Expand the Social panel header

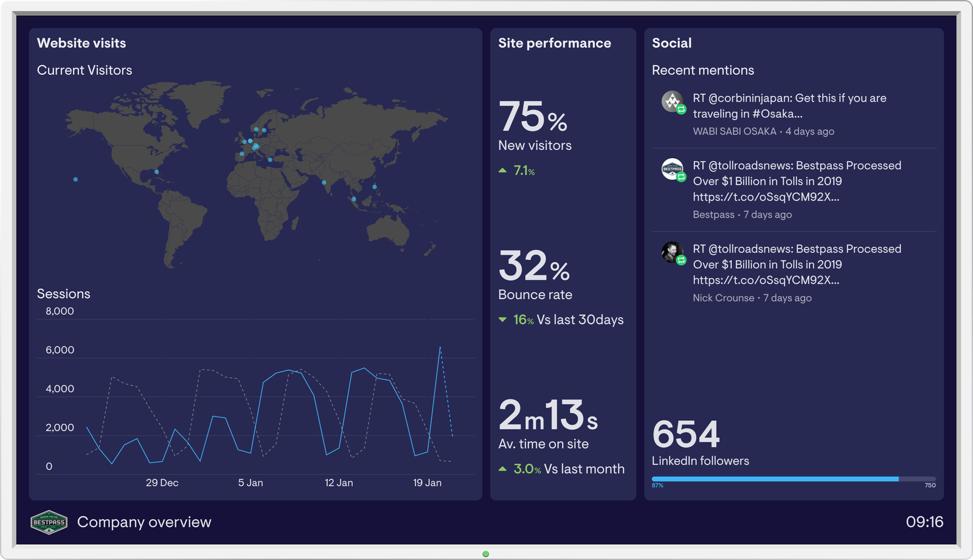671,43
